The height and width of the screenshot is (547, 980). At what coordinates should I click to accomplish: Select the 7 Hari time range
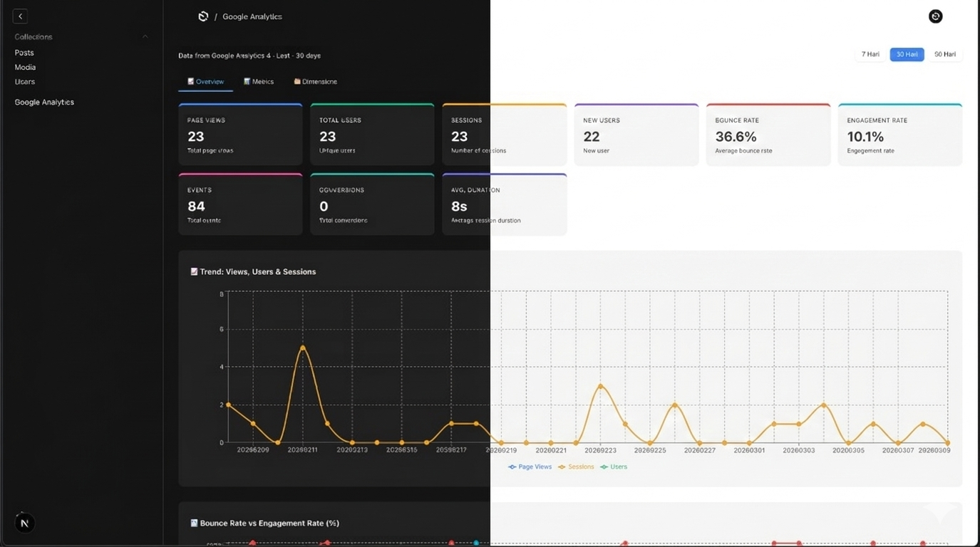point(870,53)
